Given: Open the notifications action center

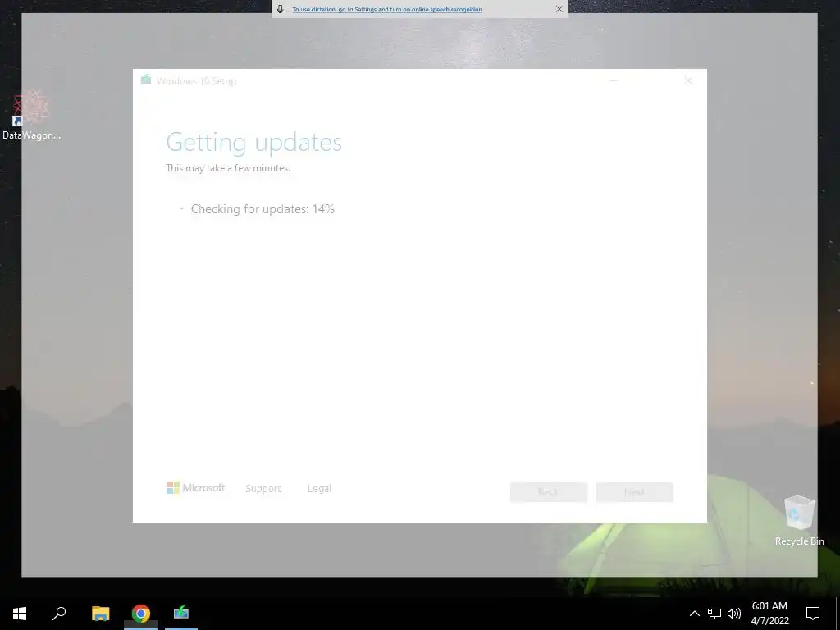Looking at the screenshot, I should click(x=813, y=614).
